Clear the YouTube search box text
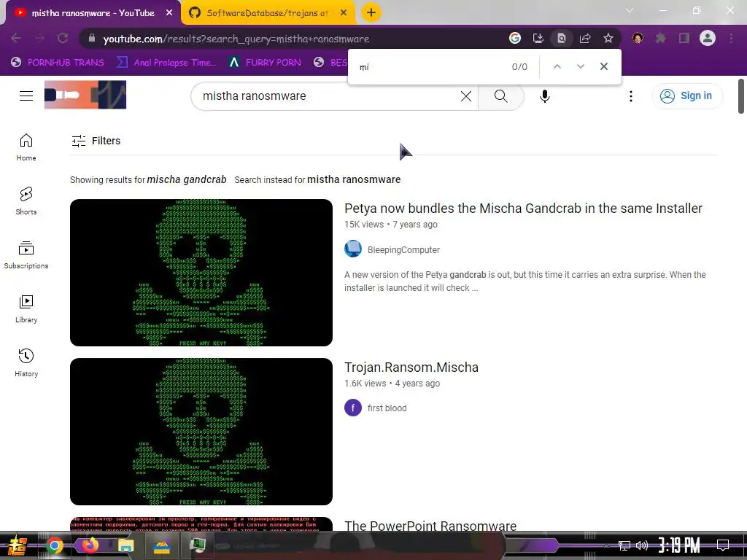This screenshot has height=560, width=747. 466,96
